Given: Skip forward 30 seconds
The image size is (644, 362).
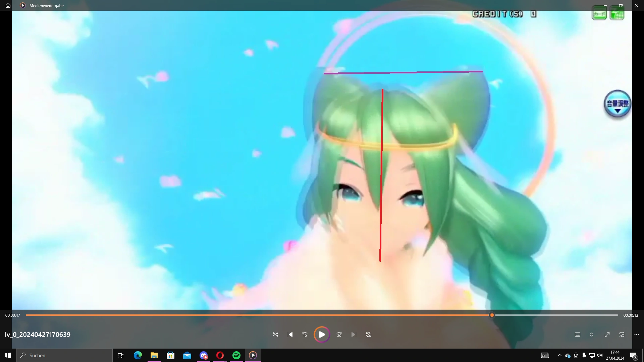Looking at the screenshot, I should (x=339, y=335).
